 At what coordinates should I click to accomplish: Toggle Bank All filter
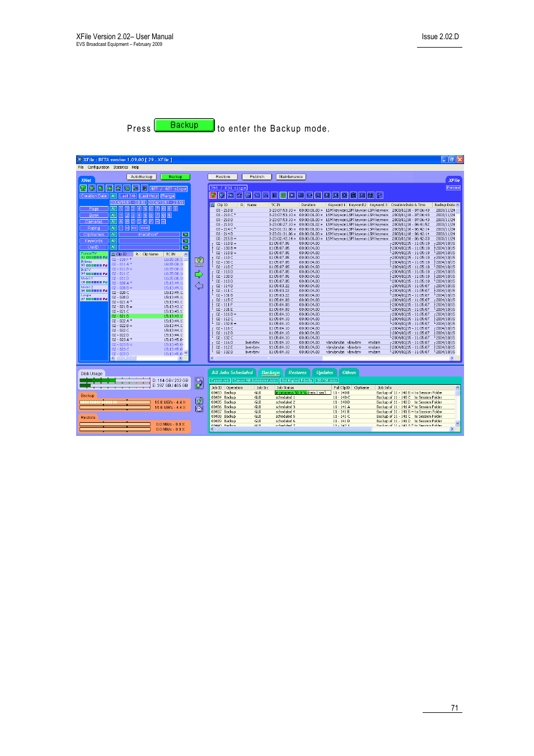[x=113, y=215]
